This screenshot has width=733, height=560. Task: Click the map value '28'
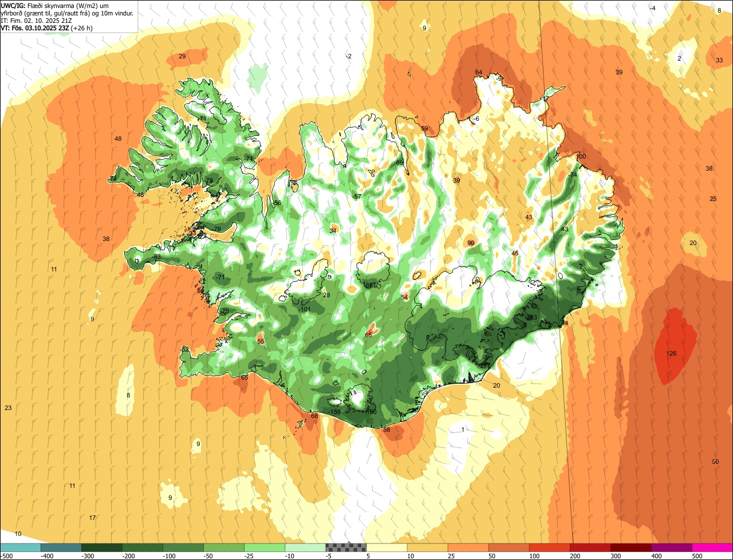[326, 295]
